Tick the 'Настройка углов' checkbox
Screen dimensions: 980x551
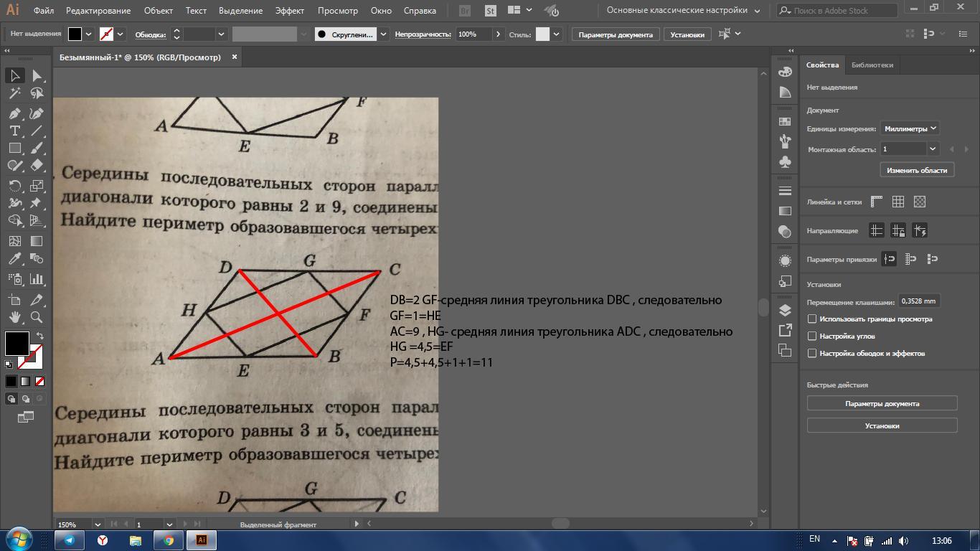coord(812,336)
